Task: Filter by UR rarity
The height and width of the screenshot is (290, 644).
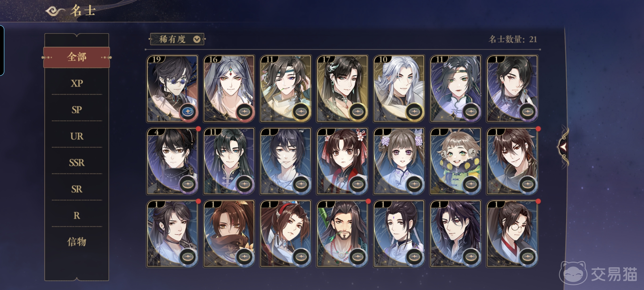Action: coord(76,136)
